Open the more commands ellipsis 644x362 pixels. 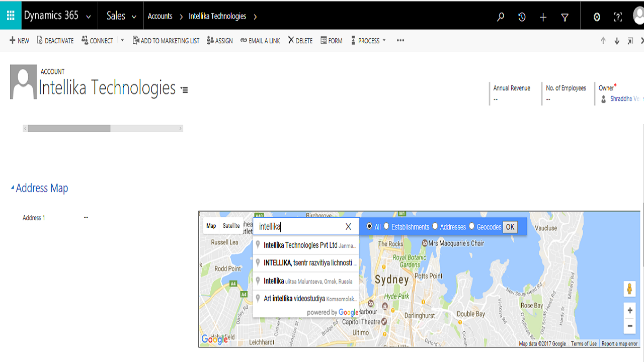pos(400,40)
